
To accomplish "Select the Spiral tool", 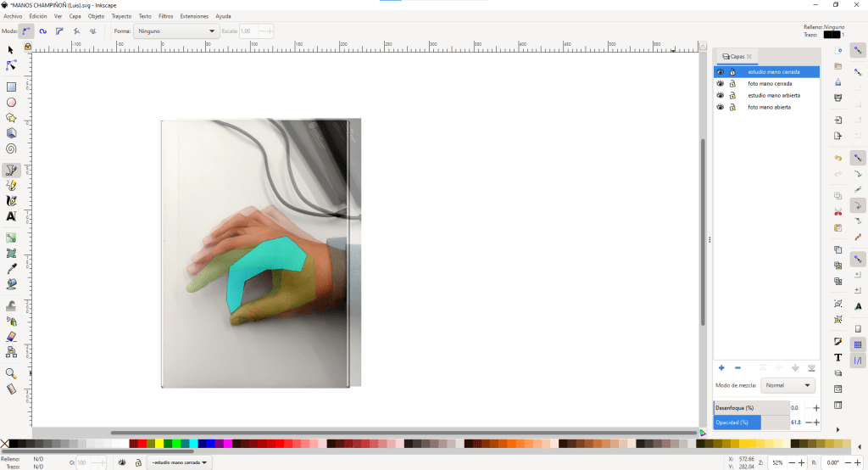I will [x=12, y=148].
